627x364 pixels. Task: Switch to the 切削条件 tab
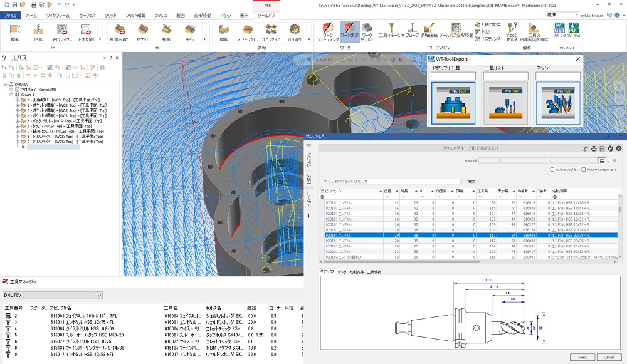(x=357, y=272)
